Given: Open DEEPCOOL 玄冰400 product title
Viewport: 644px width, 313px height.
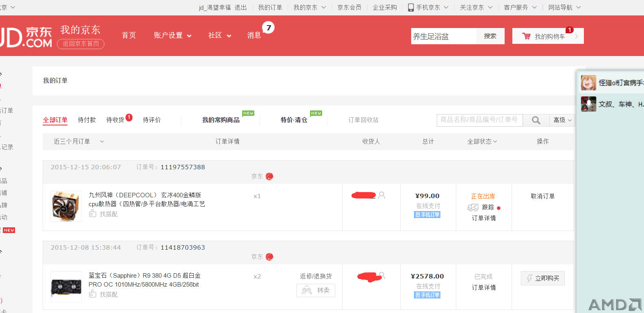Looking at the screenshot, I should coord(147,199).
